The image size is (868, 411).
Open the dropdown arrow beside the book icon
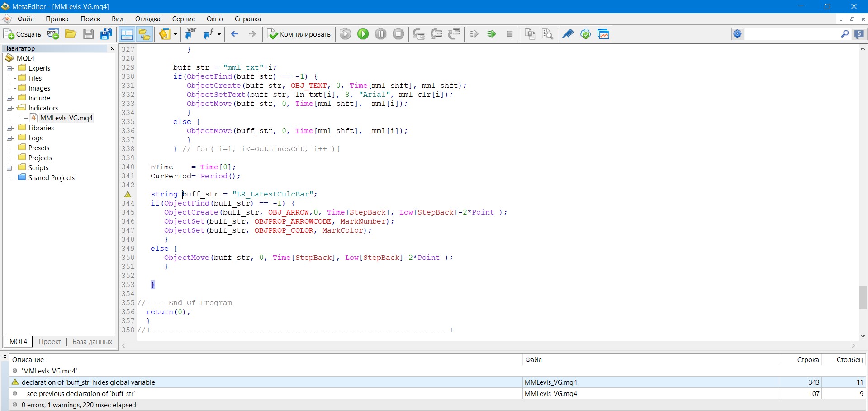(x=175, y=34)
